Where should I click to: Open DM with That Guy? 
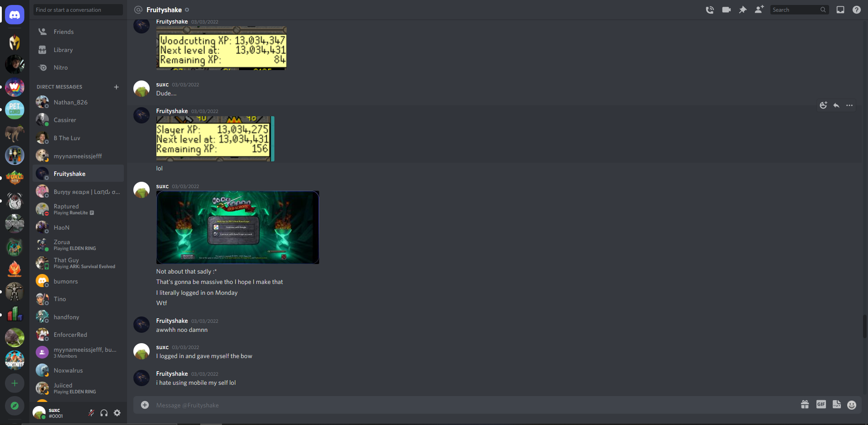tap(78, 263)
